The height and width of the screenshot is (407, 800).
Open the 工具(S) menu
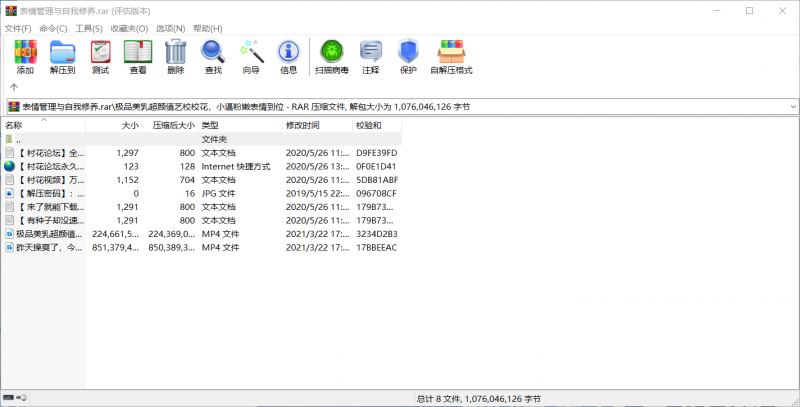89,29
